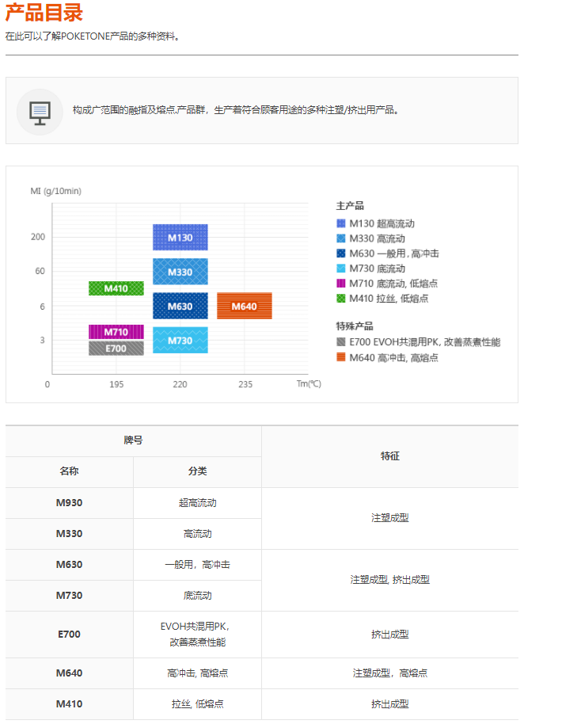Click the '主产品' legend heading

pos(350,206)
